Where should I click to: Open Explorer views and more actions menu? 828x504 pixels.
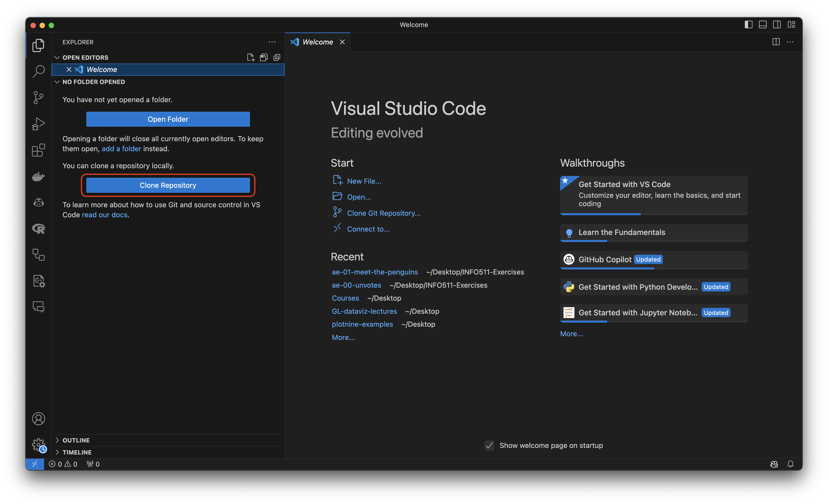pos(272,42)
